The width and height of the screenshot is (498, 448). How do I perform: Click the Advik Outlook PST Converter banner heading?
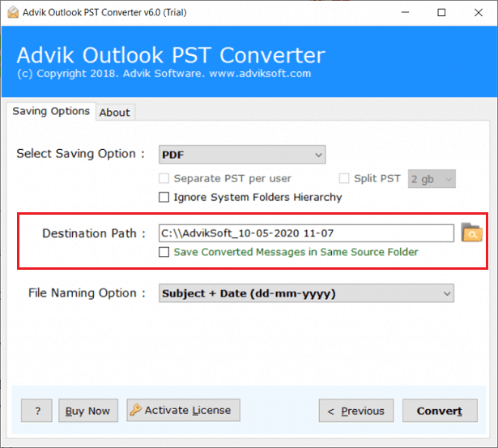(171, 55)
